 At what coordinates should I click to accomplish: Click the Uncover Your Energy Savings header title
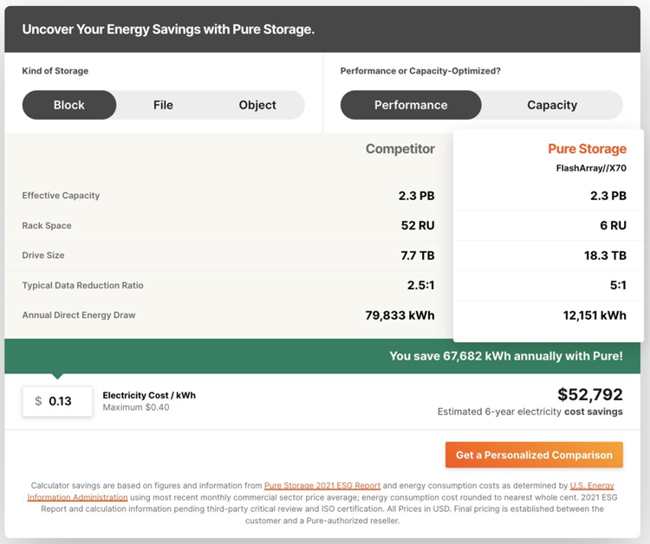(x=168, y=29)
